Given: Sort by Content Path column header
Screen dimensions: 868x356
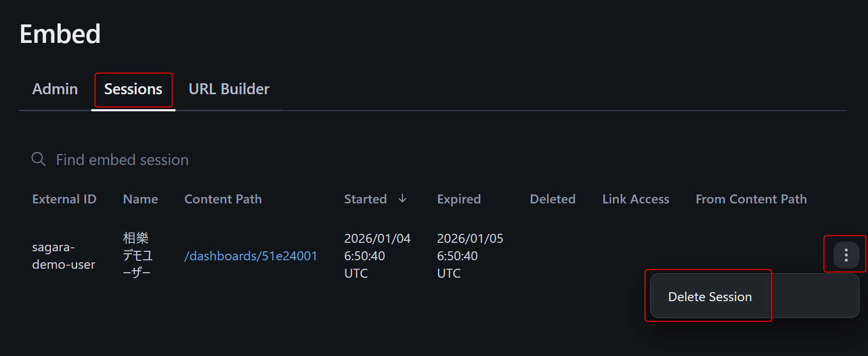Looking at the screenshot, I should tap(223, 199).
